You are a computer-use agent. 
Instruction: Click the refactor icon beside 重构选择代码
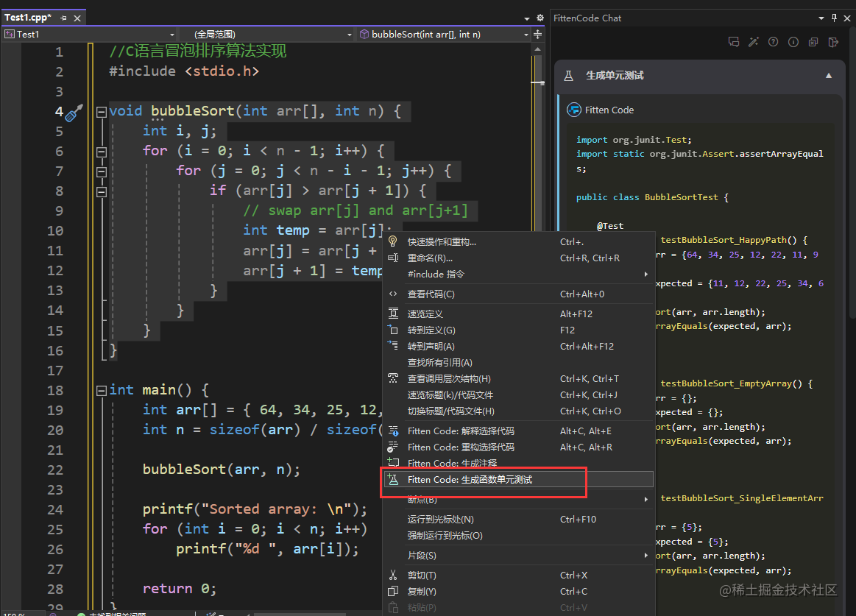(x=393, y=447)
